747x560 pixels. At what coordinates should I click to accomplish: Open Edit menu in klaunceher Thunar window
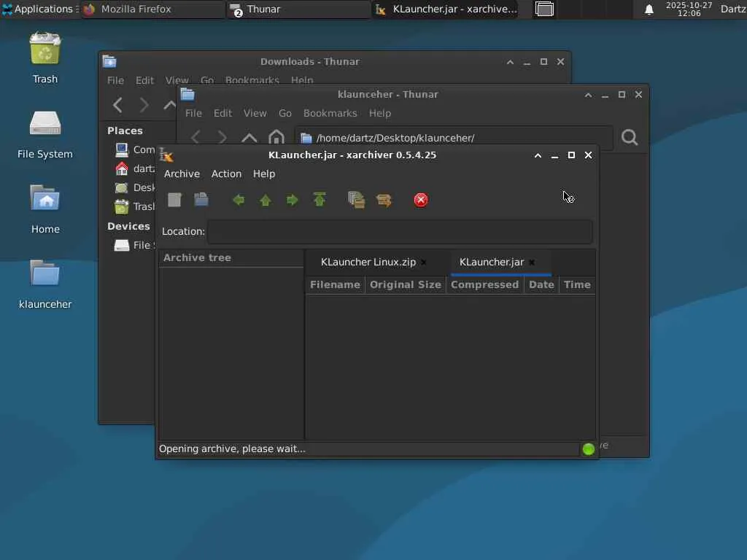pyautogui.click(x=222, y=113)
